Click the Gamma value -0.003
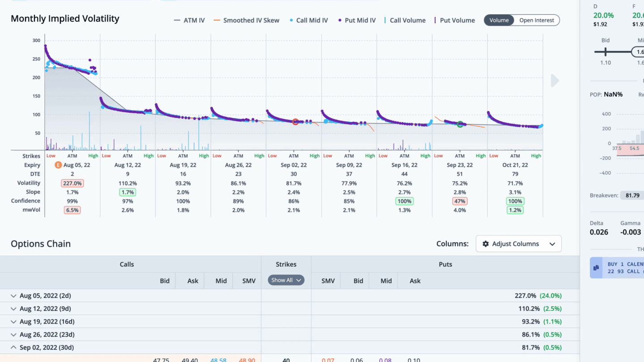Image resolution: width=644 pixels, height=362 pixels. tap(631, 232)
